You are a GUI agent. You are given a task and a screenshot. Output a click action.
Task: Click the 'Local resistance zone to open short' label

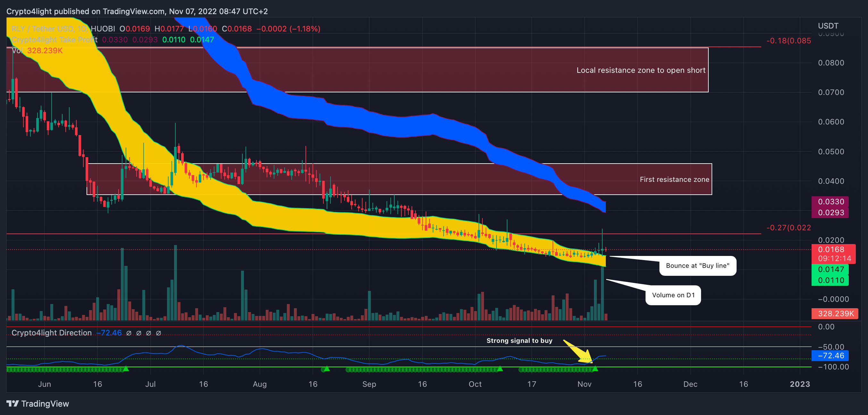(x=641, y=70)
